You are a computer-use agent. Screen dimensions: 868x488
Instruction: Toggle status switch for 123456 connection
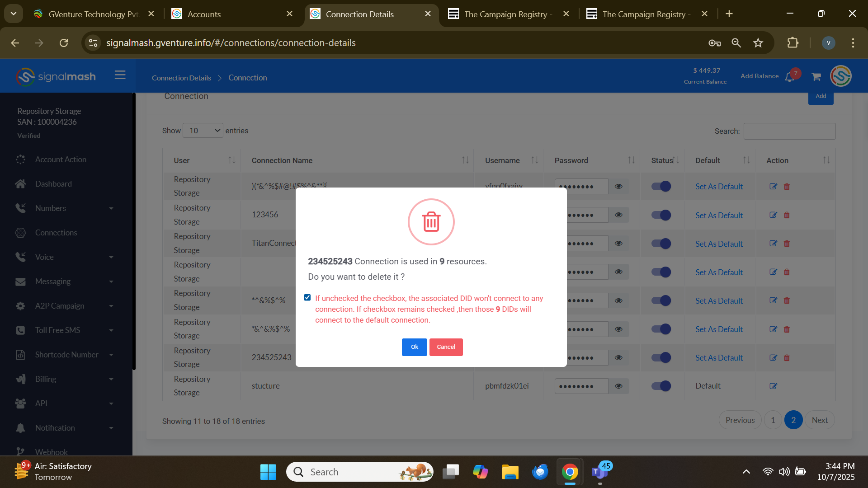point(661,215)
